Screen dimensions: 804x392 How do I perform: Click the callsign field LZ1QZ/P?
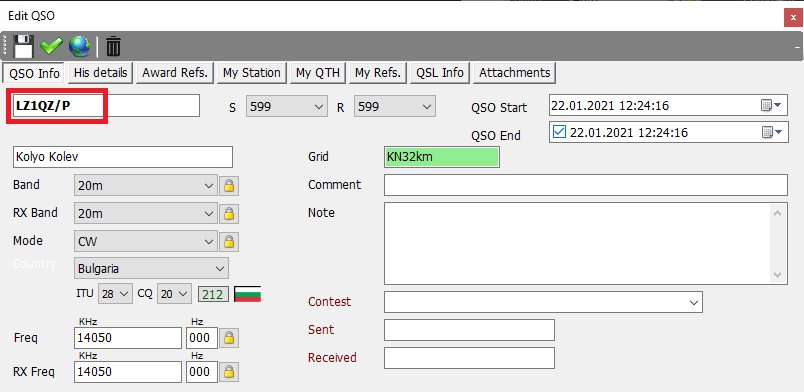pos(106,106)
